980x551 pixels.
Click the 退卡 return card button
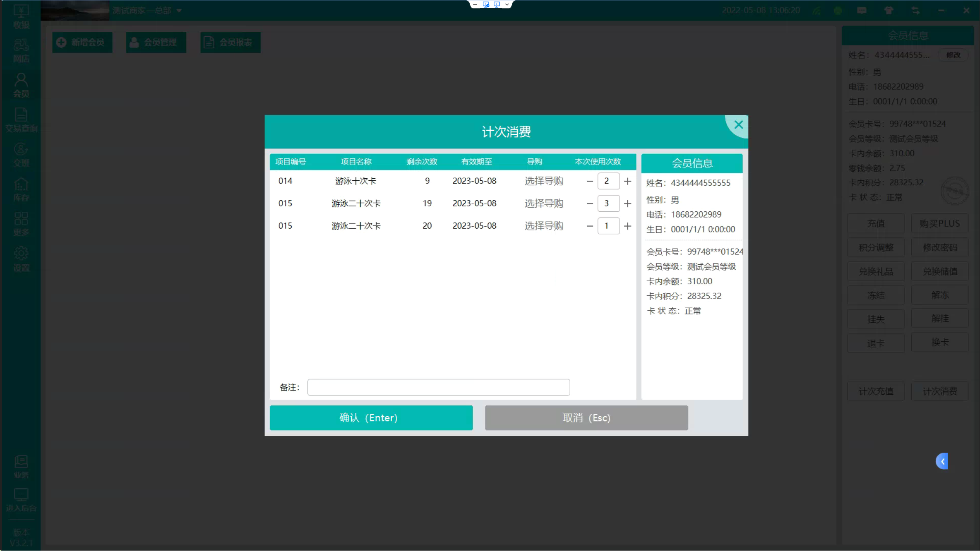coord(876,343)
